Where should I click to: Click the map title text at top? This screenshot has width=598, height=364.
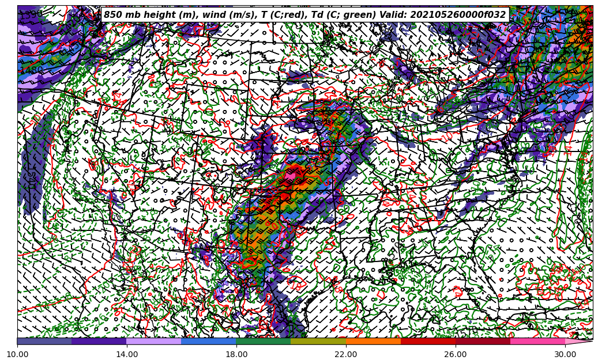304,15
